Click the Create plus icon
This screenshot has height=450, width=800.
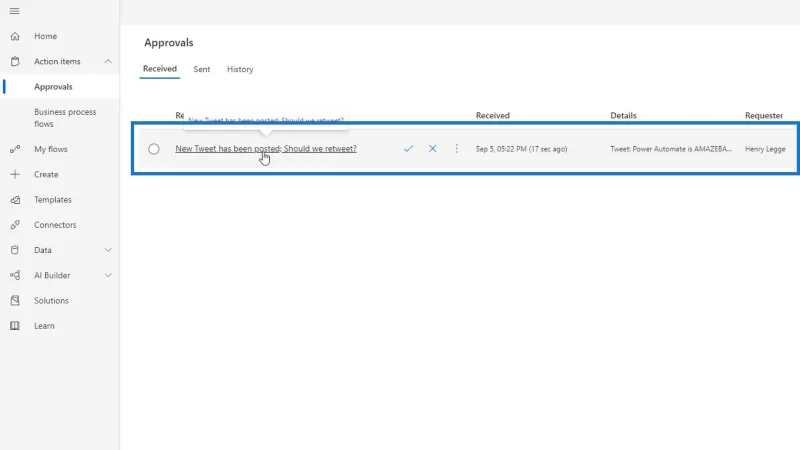(x=15, y=174)
